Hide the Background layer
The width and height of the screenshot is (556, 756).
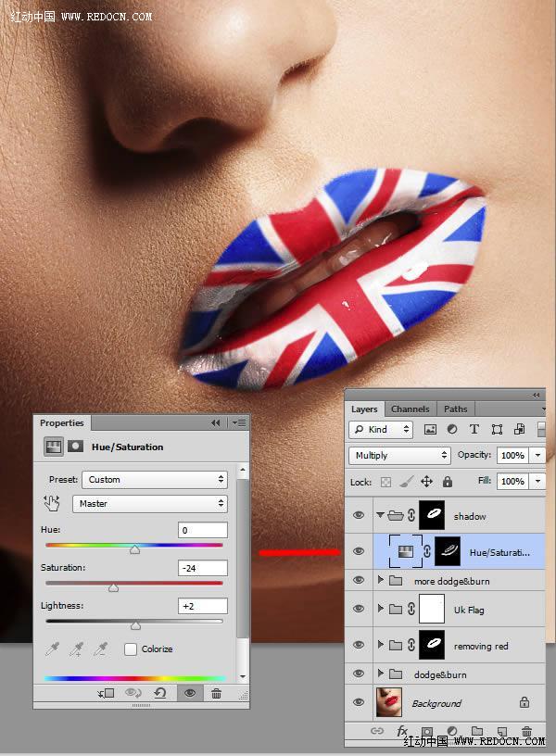click(359, 702)
